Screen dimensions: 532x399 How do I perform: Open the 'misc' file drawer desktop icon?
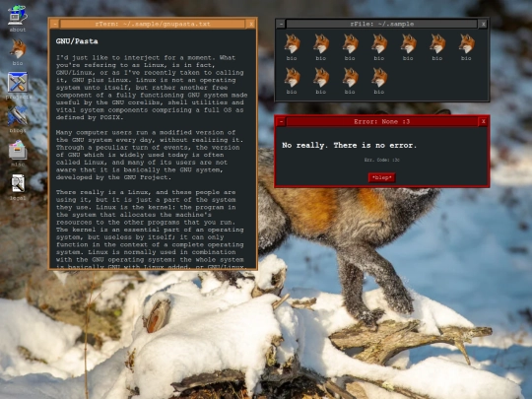(18, 153)
